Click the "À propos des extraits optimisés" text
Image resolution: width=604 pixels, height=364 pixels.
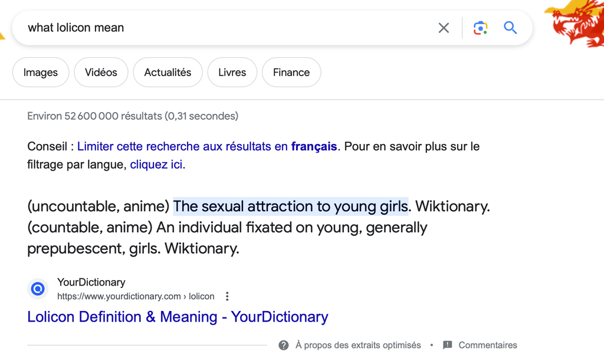click(x=358, y=345)
